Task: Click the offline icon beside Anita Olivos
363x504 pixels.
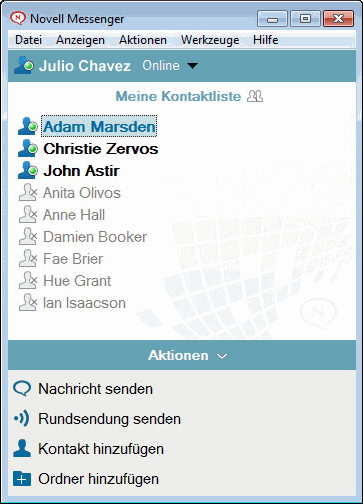Action: [28, 193]
